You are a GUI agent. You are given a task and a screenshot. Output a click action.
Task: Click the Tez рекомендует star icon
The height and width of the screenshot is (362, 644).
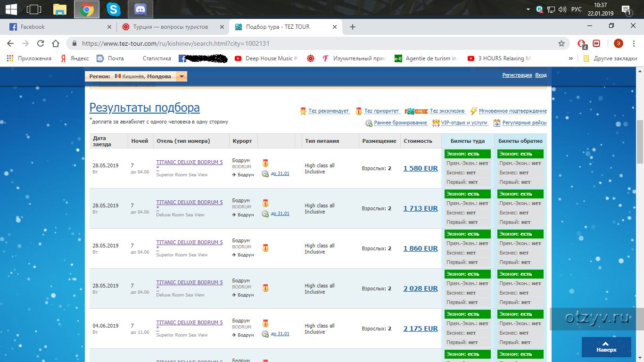tap(304, 111)
